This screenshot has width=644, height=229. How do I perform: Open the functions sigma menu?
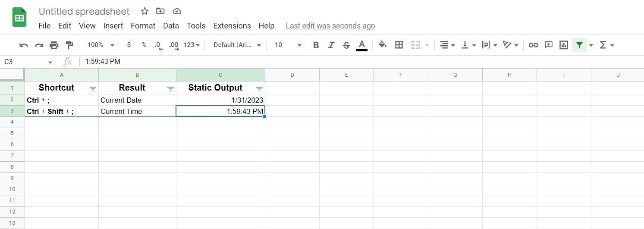pos(607,45)
